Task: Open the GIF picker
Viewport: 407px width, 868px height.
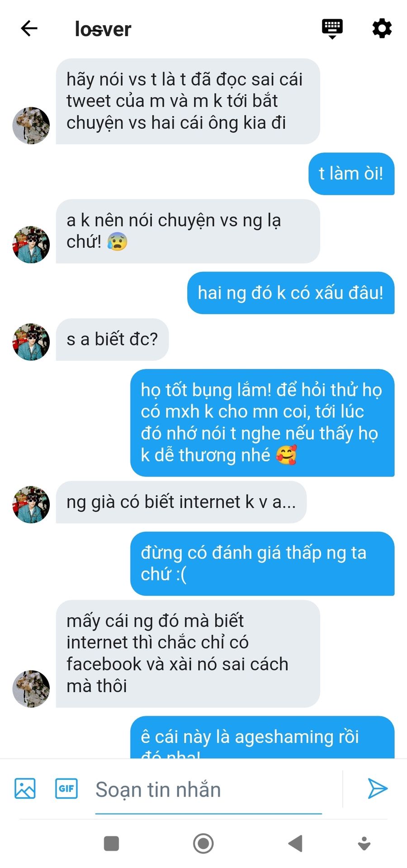Action: (66, 788)
